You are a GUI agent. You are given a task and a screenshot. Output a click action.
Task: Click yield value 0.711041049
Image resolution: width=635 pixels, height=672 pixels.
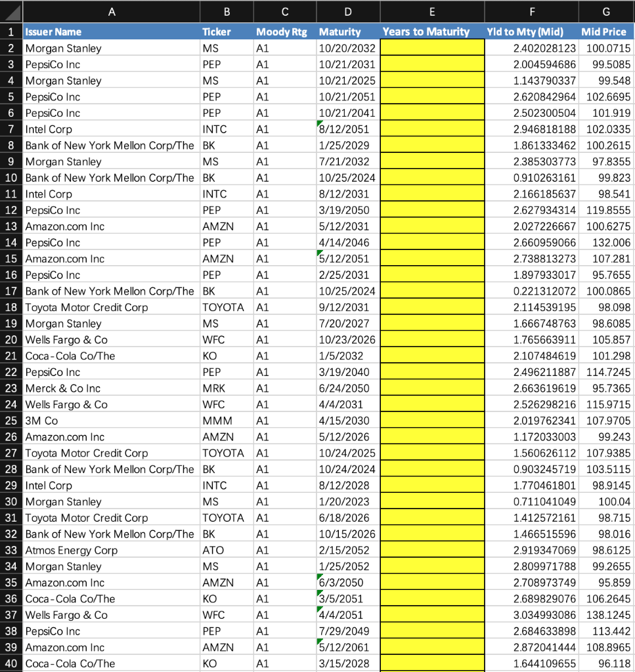532,501
